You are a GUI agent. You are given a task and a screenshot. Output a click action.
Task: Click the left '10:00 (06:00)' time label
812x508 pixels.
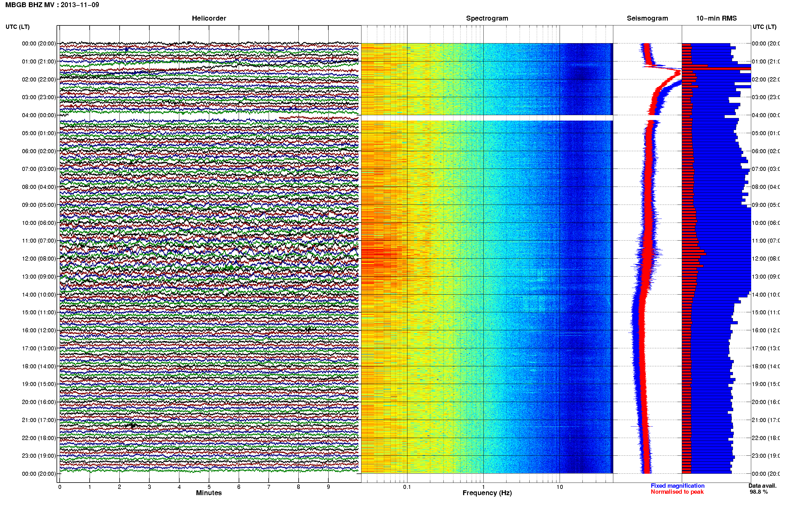click(39, 223)
